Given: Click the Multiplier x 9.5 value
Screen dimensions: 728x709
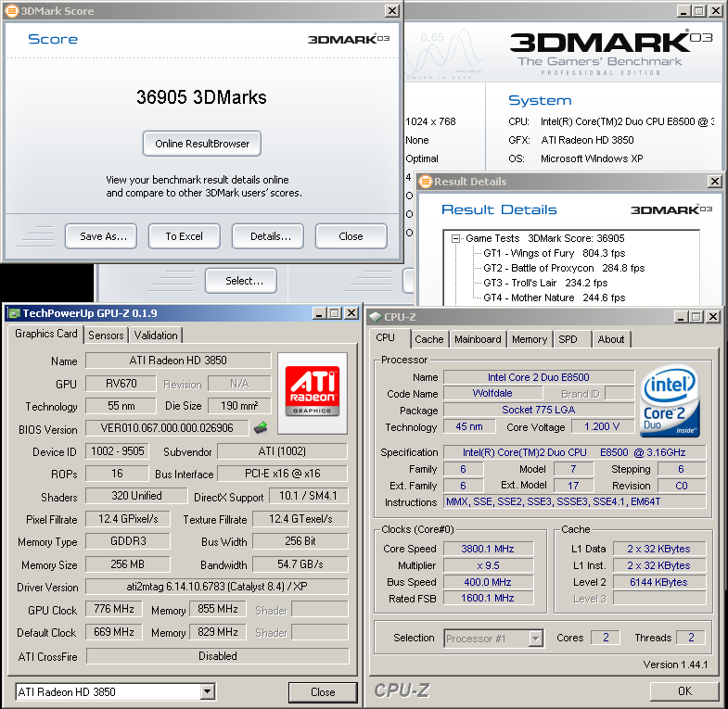Looking at the screenshot, I should (x=488, y=565).
